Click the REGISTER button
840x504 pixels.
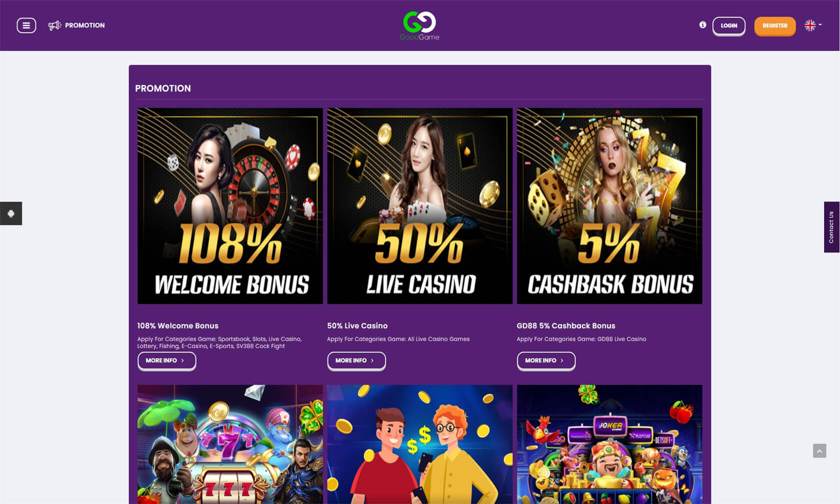tap(774, 25)
